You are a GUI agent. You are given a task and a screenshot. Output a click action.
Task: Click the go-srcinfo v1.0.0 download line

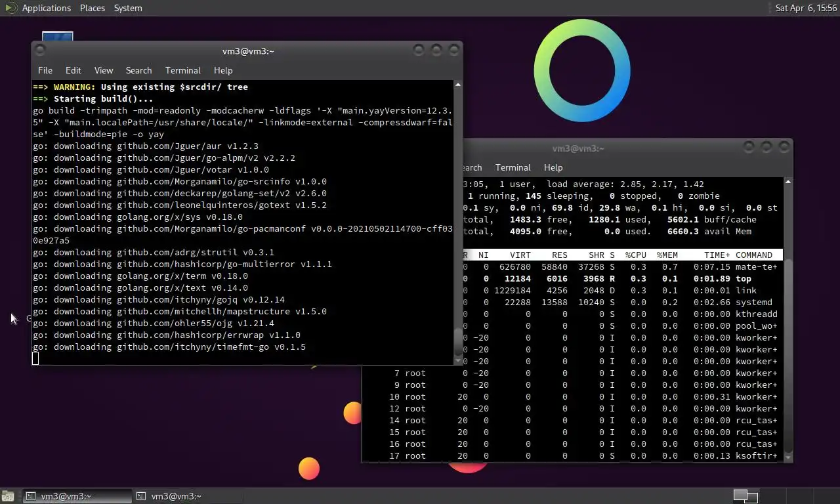click(x=180, y=181)
